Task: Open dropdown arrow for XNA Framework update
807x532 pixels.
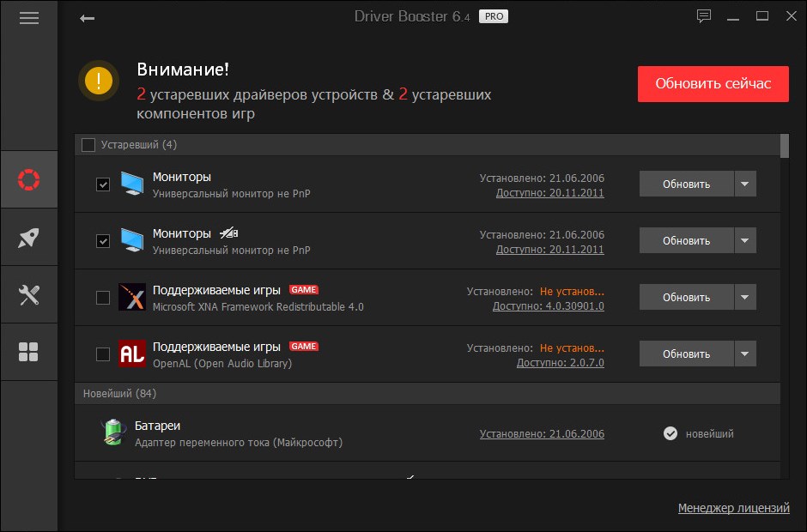Action: (745, 297)
